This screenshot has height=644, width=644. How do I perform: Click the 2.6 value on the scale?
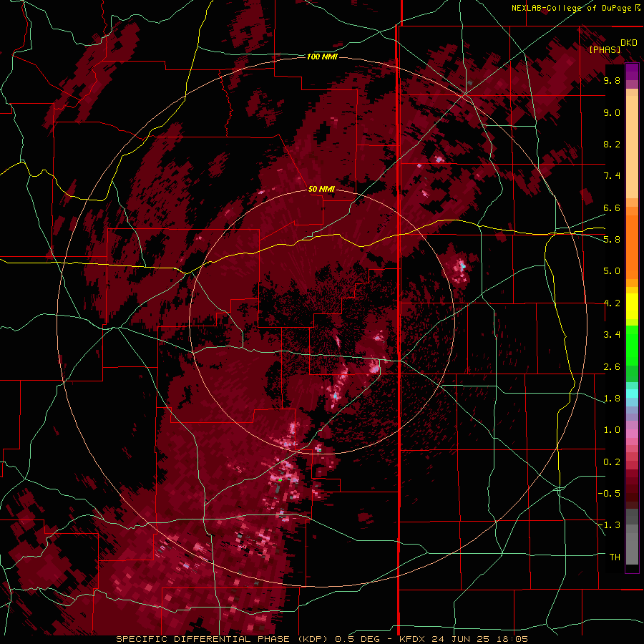[x=612, y=366]
